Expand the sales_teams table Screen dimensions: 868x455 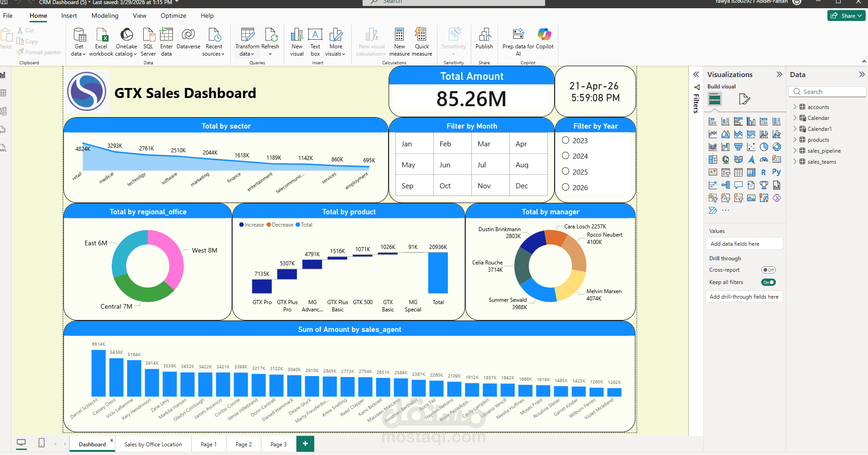tap(795, 161)
